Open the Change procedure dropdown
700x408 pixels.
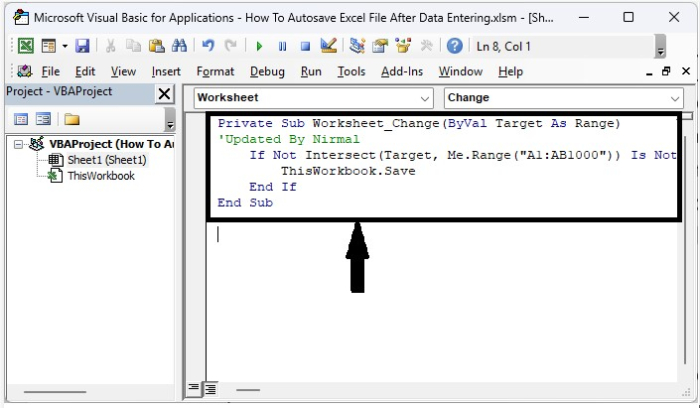point(563,98)
